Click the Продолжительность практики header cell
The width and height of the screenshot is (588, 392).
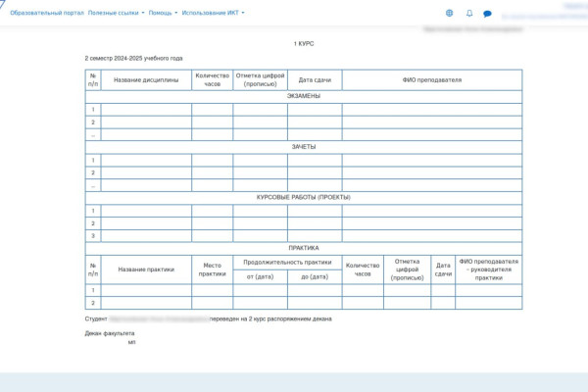pyautogui.click(x=287, y=262)
